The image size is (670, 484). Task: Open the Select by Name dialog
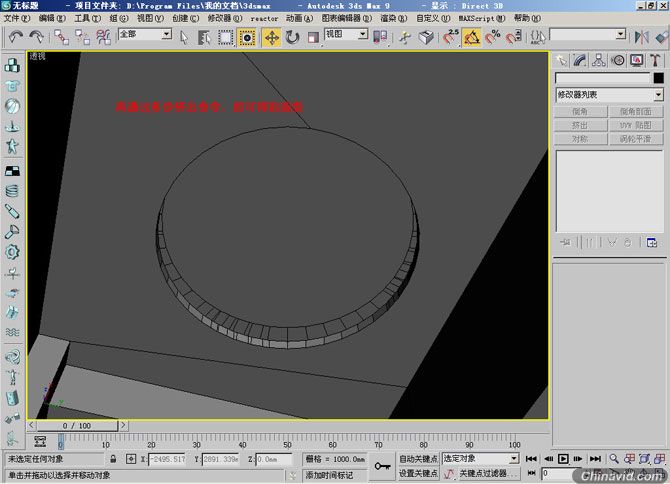click(204, 38)
